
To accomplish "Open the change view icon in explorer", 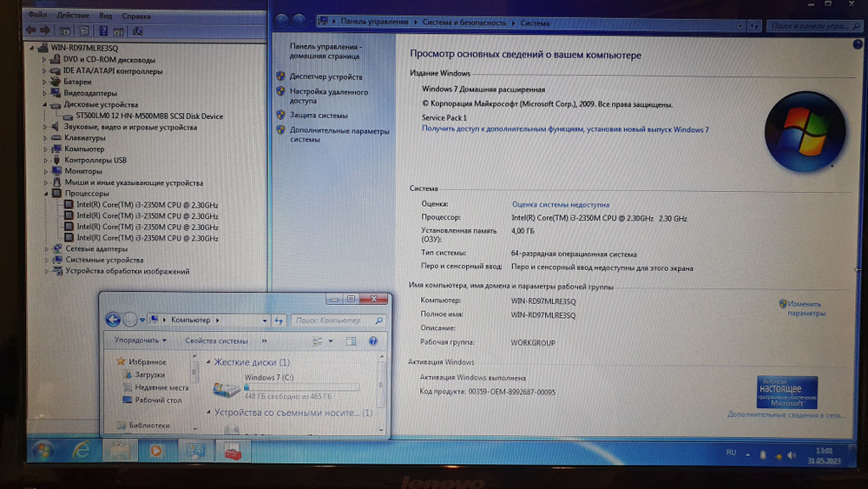I will click(317, 341).
